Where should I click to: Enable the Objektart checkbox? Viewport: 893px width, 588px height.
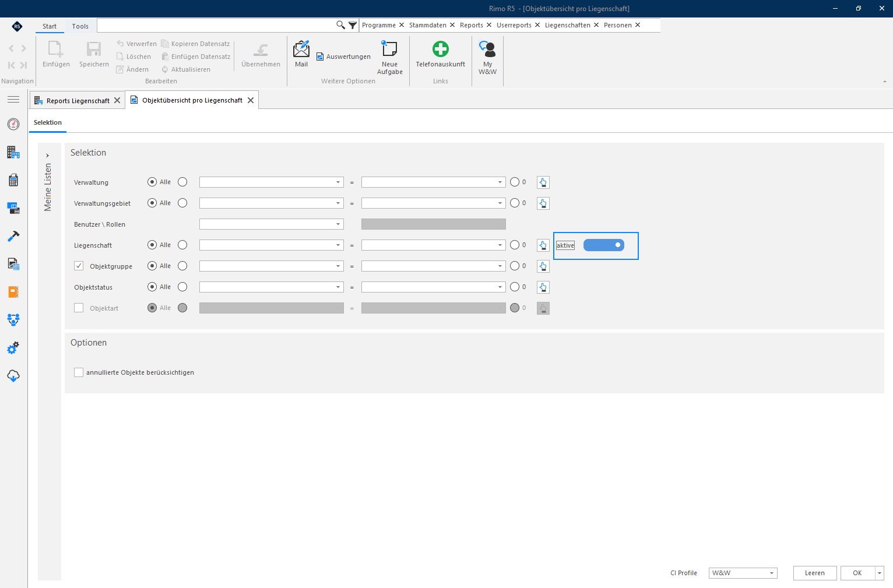point(79,308)
